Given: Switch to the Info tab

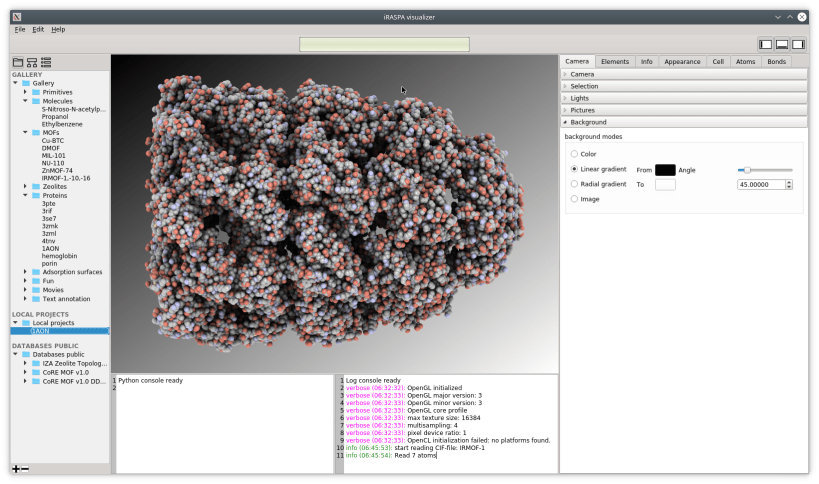Looking at the screenshot, I should click(x=647, y=62).
